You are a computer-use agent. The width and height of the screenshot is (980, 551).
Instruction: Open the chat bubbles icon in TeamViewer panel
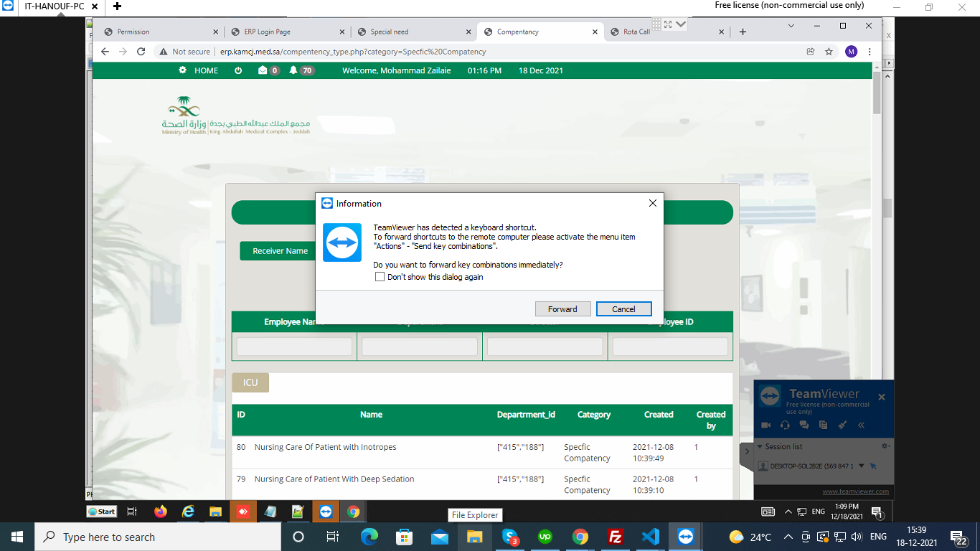(804, 425)
